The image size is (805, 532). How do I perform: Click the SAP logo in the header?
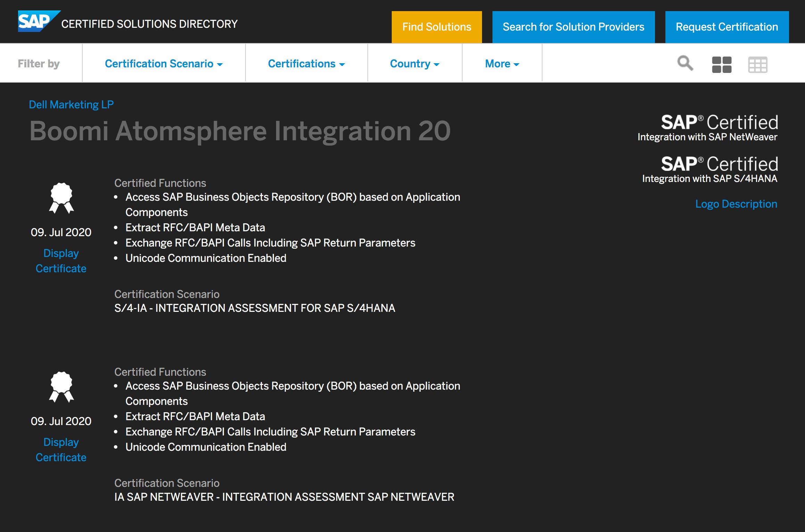tap(38, 22)
